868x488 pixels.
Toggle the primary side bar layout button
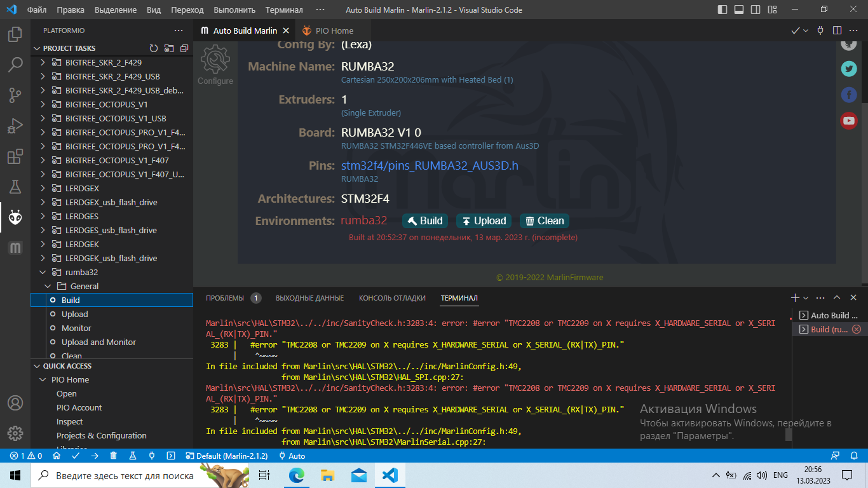pyautogui.click(x=722, y=10)
